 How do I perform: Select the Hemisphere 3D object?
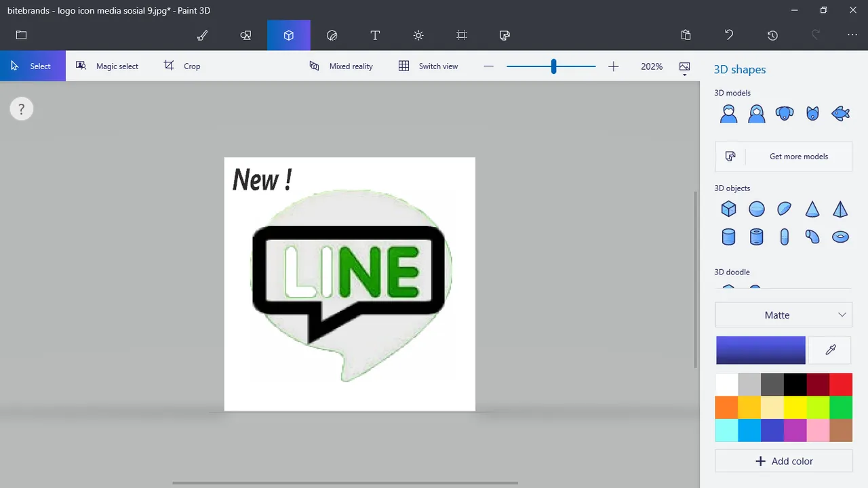point(785,209)
